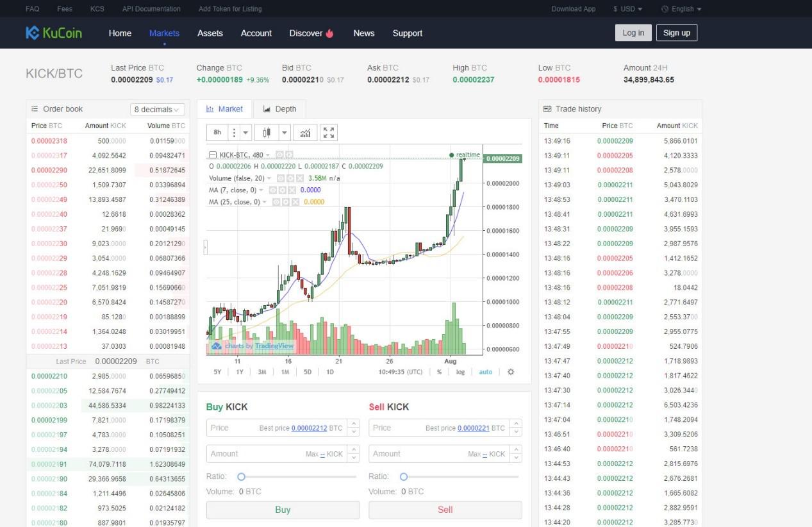Screen dimensions: 812x527
Task: Remove the MA 25 indicator
Action: (x=296, y=202)
